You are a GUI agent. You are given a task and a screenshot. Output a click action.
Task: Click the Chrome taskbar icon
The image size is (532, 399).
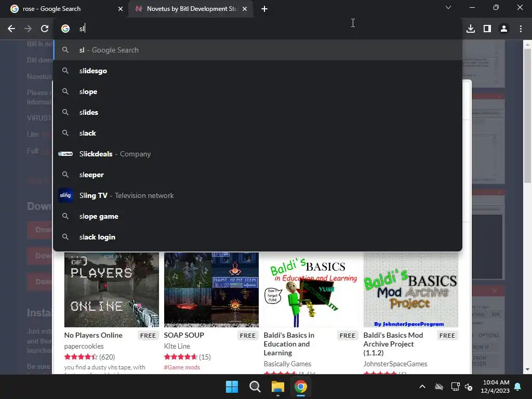[301, 387]
